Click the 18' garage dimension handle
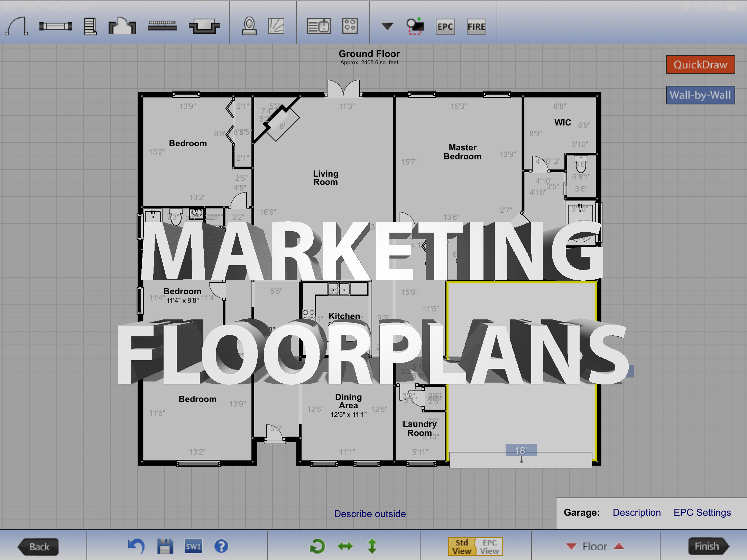This screenshot has height=560, width=747. click(x=521, y=451)
